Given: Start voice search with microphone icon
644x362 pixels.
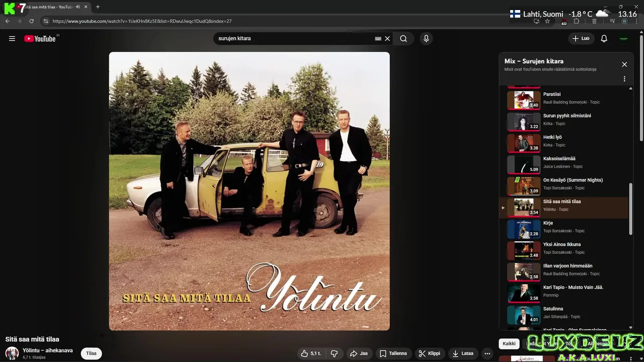Looking at the screenshot, I should tap(426, 39).
